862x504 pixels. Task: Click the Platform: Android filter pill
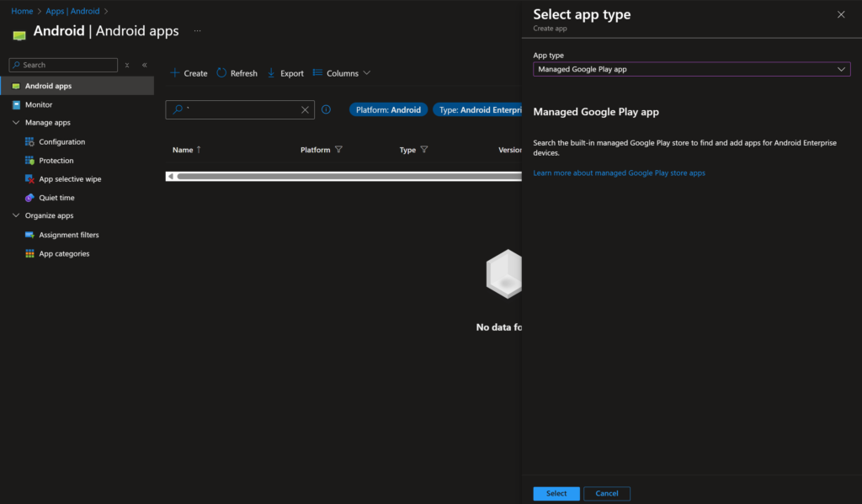388,110
